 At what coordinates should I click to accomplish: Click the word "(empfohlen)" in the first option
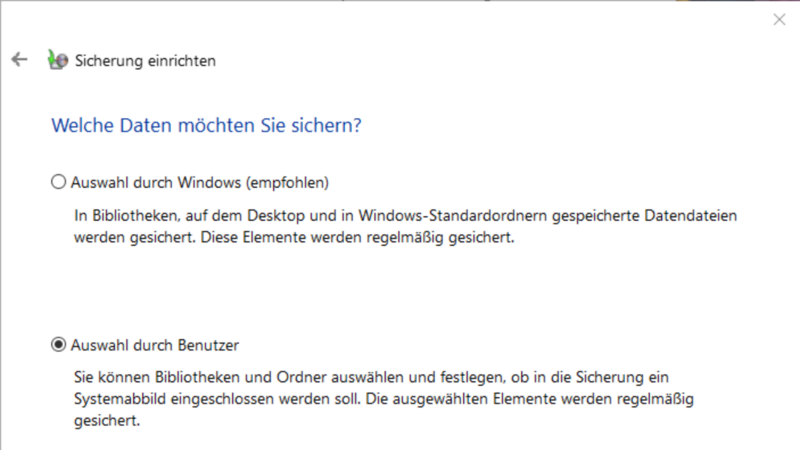293,182
